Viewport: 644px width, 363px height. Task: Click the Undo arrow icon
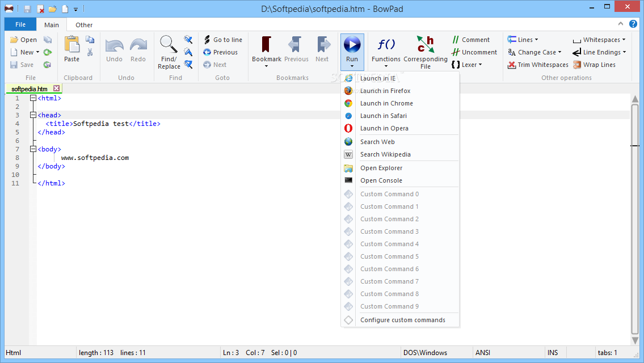tap(114, 45)
